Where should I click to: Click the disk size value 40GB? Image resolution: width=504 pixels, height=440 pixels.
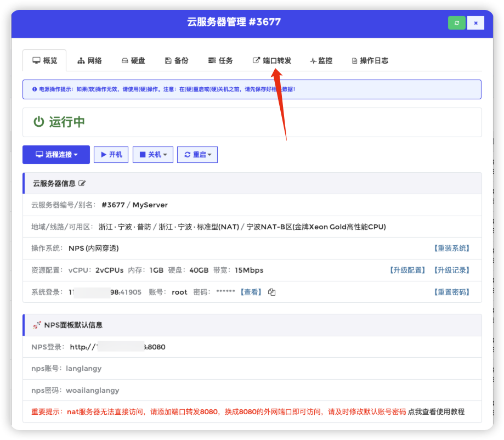[x=199, y=270]
